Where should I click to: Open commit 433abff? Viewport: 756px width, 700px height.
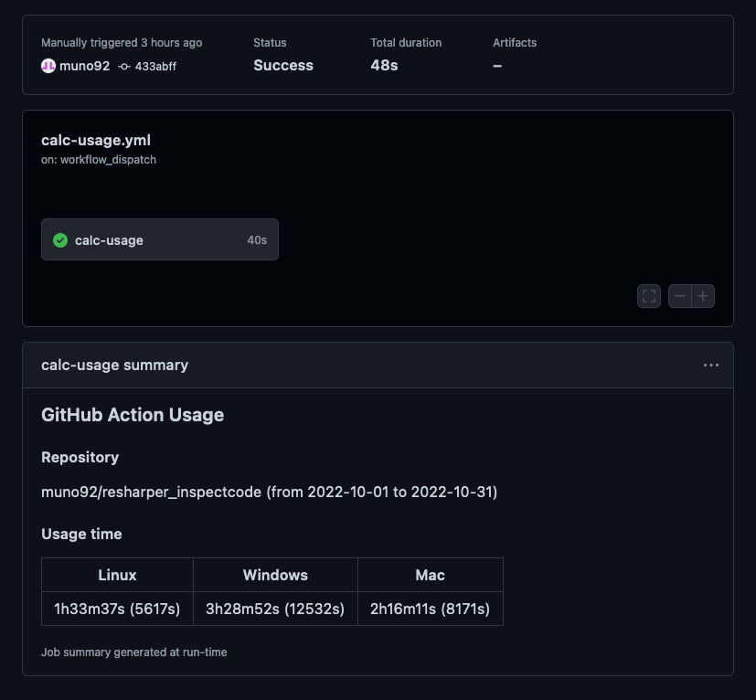pos(155,67)
